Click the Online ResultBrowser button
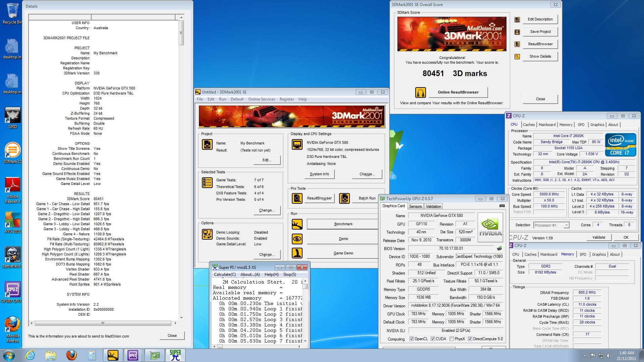The image size is (644, 362). [458, 92]
